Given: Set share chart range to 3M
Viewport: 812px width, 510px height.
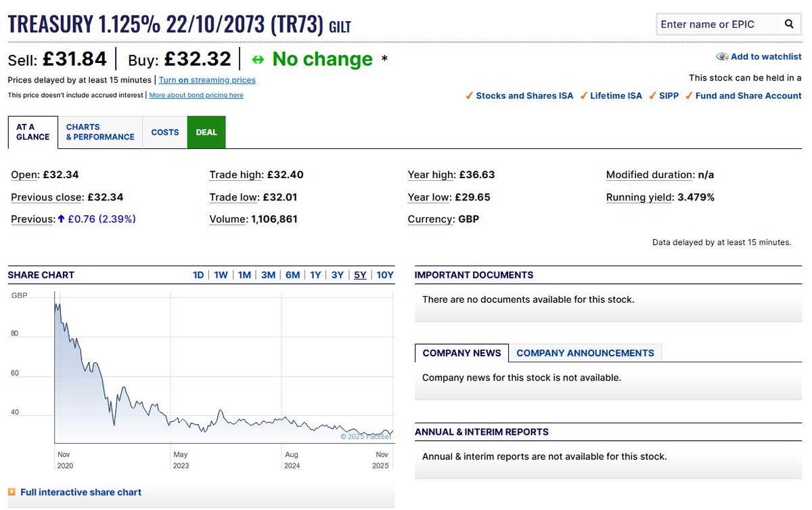Looking at the screenshot, I should coord(268,275).
